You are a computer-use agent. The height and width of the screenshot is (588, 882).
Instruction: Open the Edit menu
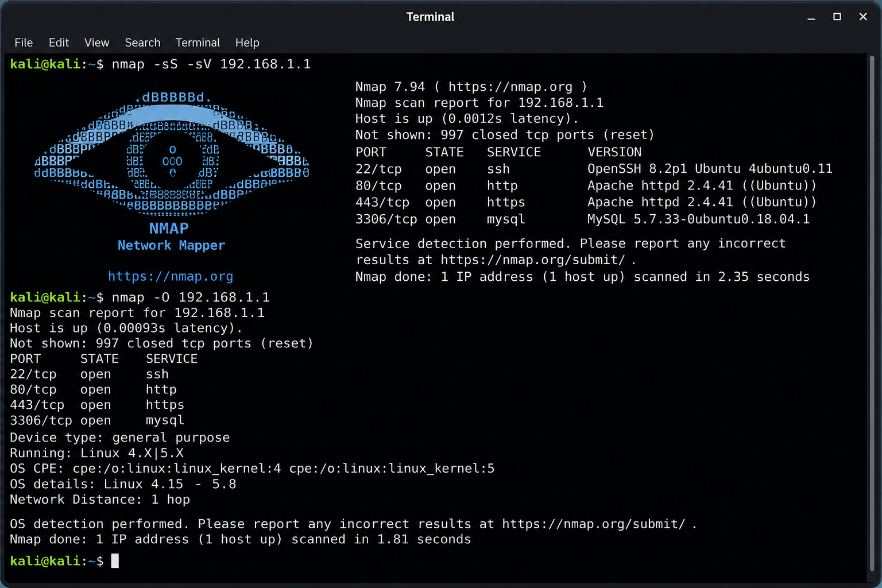59,42
